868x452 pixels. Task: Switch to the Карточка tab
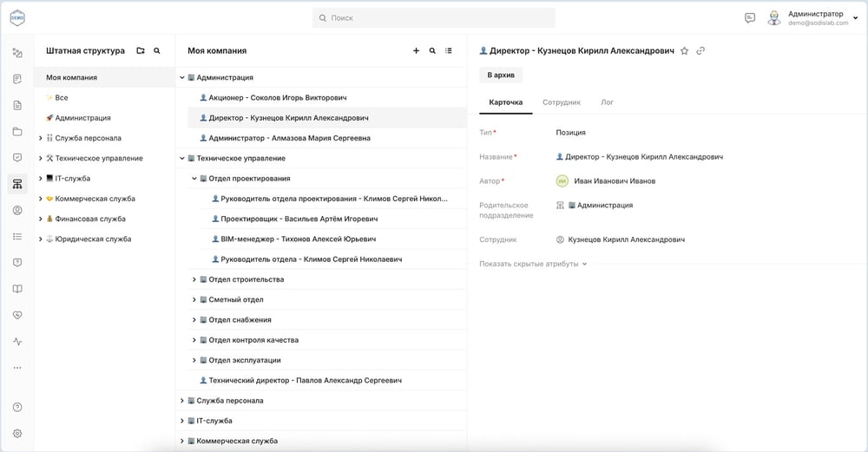tap(505, 102)
